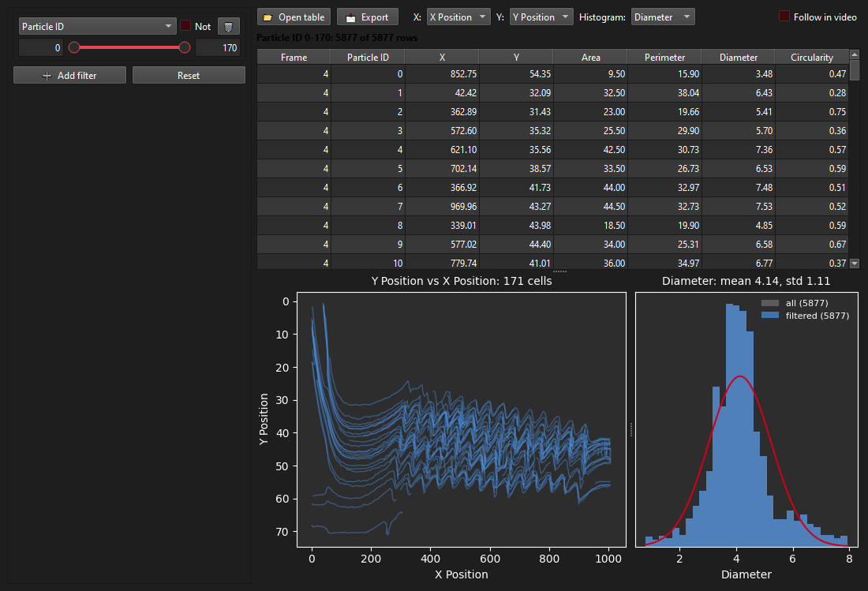Sort by the X column header

[x=443, y=57]
